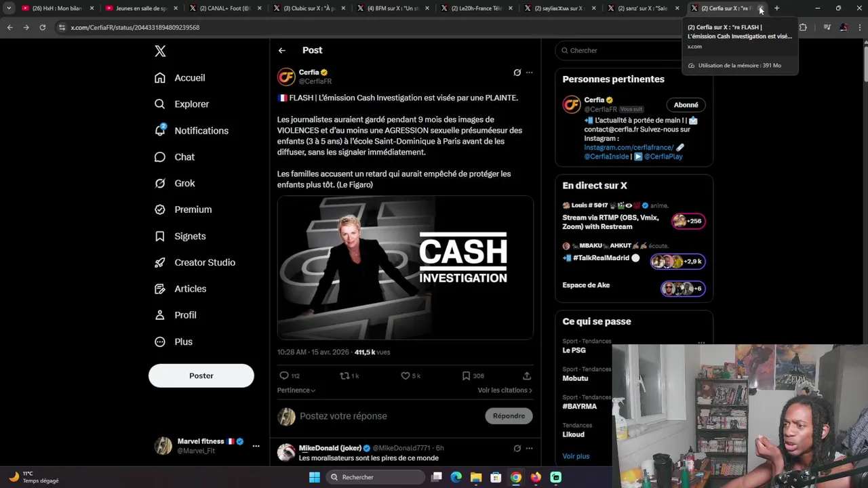Image resolution: width=868 pixels, height=488 pixels.
Task: Click the browser back arrow
Action: coord(9,28)
